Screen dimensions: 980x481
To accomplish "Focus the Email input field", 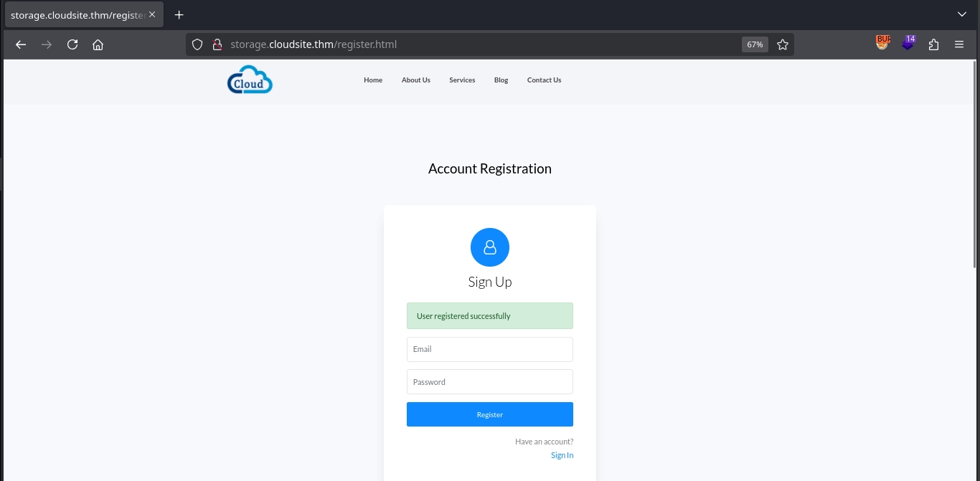I will click(x=489, y=349).
